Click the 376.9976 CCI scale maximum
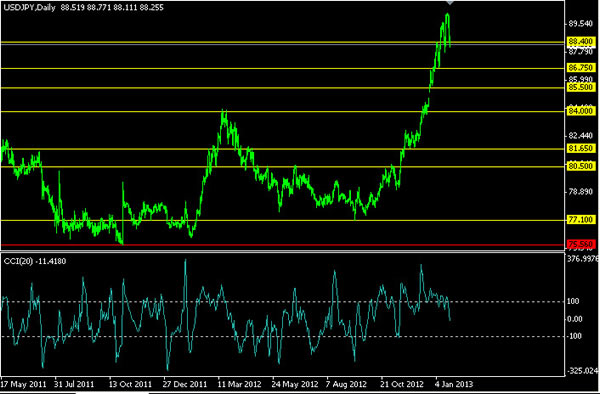The width and height of the screenshot is (600, 394). point(582,259)
